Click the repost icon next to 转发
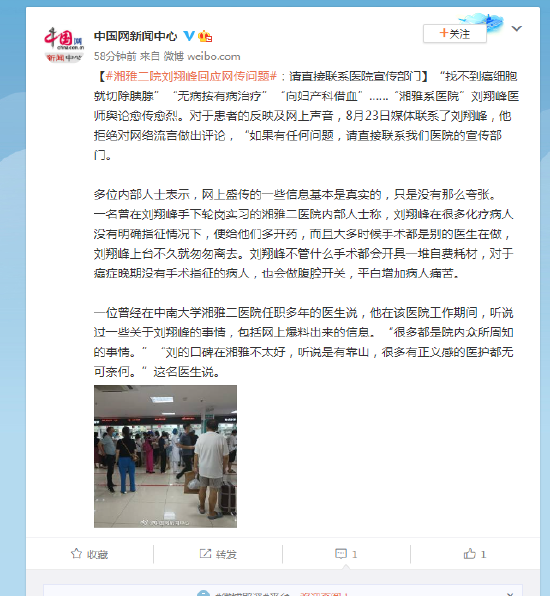 tap(205, 553)
